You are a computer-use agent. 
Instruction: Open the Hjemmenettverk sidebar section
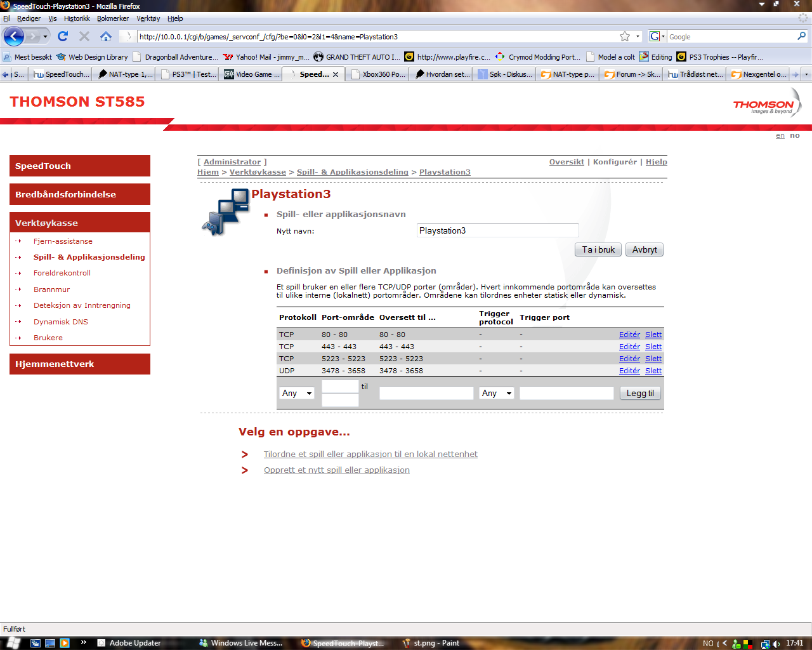[80, 364]
